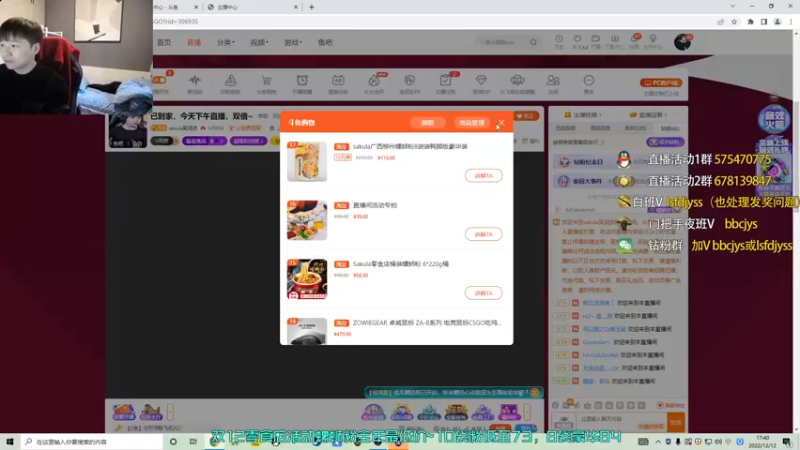Expand the right gift bar arrow
The height and width of the screenshot is (450, 800).
527,411
